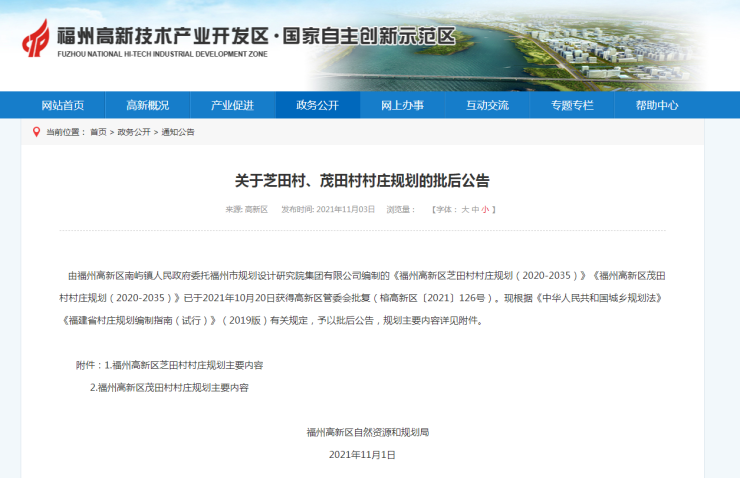Click the 政务公开 breadcrumb link

pyautogui.click(x=134, y=132)
